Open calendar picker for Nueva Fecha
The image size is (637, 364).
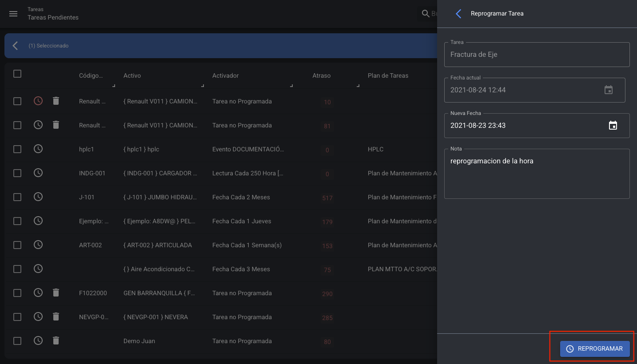(613, 126)
